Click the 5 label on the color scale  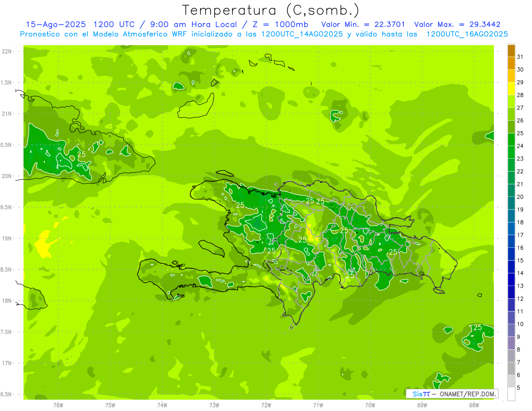(519, 388)
